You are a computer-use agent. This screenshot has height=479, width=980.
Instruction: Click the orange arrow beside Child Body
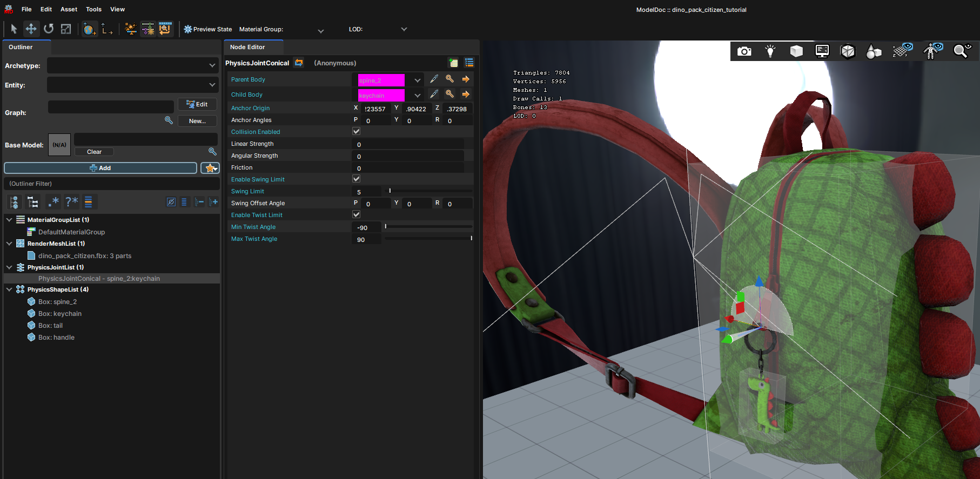(466, 94)
